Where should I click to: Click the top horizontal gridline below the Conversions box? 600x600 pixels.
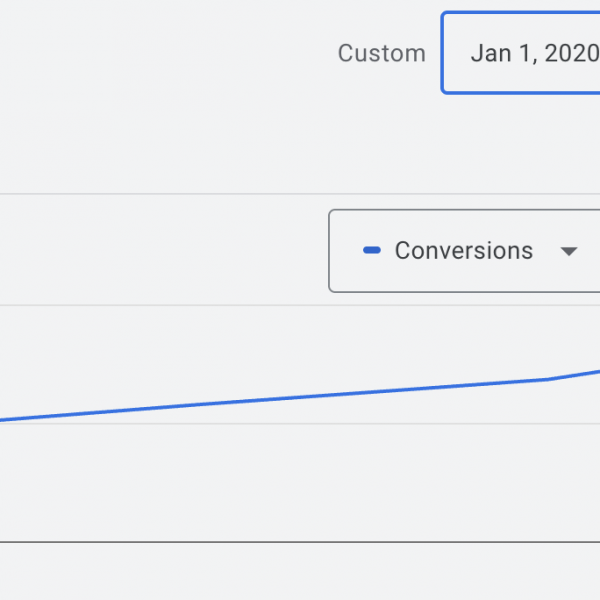tap(150, 305)
